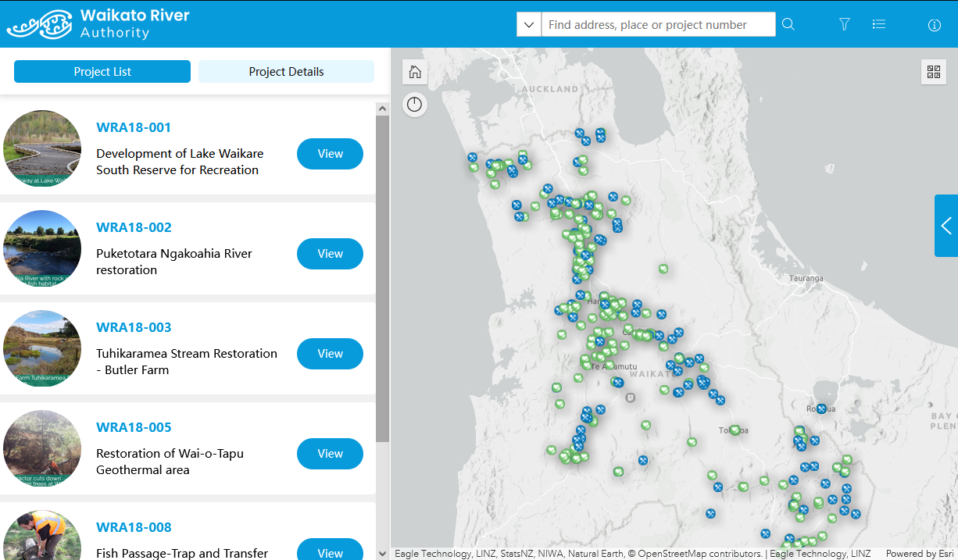Select the Project List tab
The height and width of the screenshot is (560, 958).
pos(102,71)
